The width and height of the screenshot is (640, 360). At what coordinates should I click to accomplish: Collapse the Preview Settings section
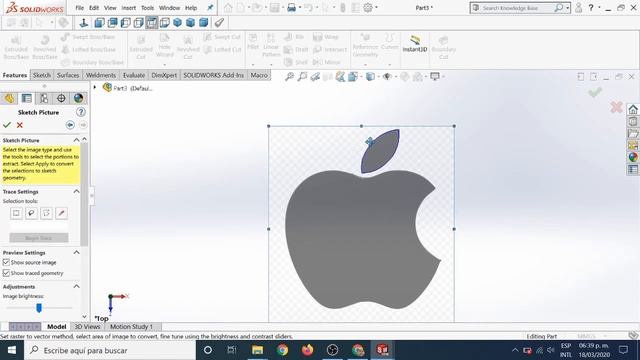76,252
